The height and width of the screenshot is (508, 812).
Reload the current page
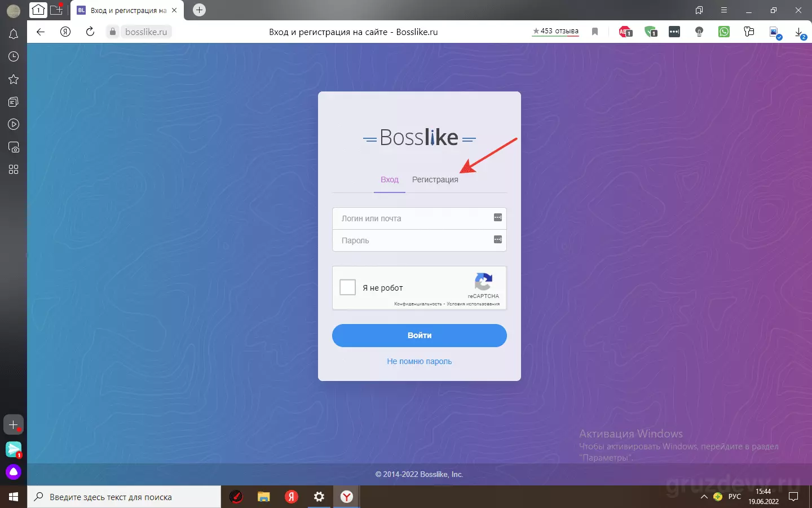(x=90, y=32)
